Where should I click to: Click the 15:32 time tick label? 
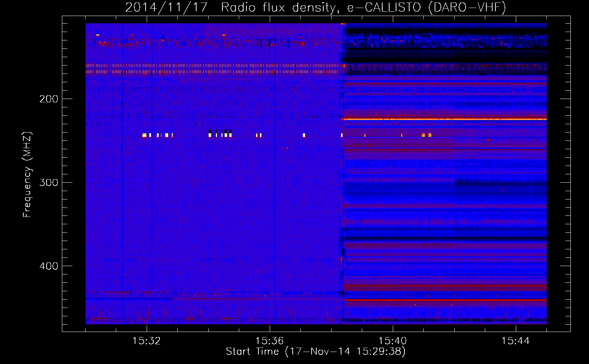(147, 341)
